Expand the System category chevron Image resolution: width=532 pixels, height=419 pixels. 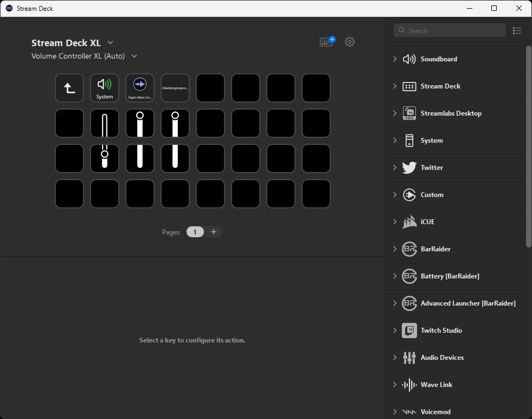point(395,140)
